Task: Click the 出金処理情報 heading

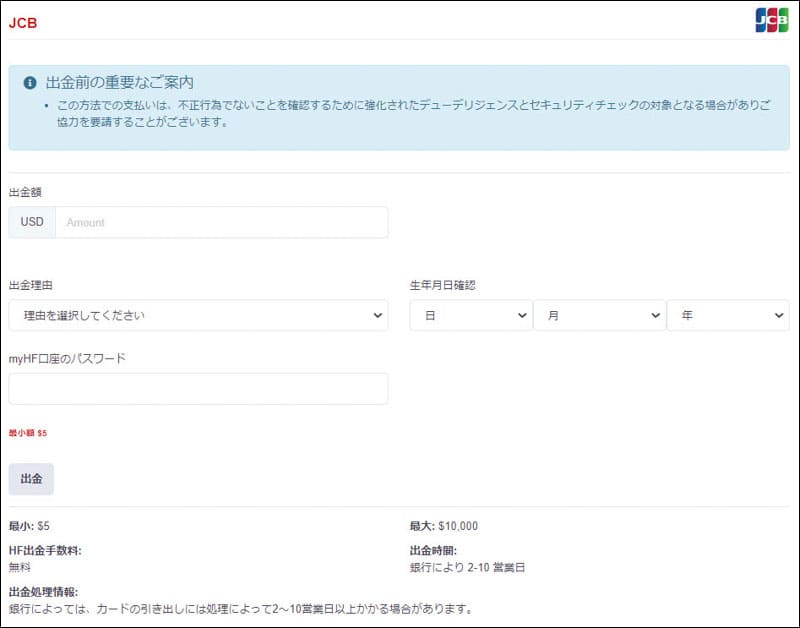Action: tap(43, 592)
